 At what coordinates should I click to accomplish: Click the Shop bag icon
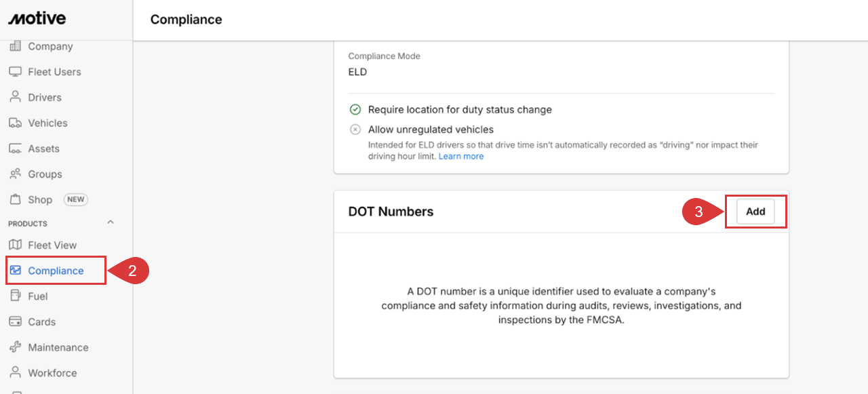pos(15,199)
